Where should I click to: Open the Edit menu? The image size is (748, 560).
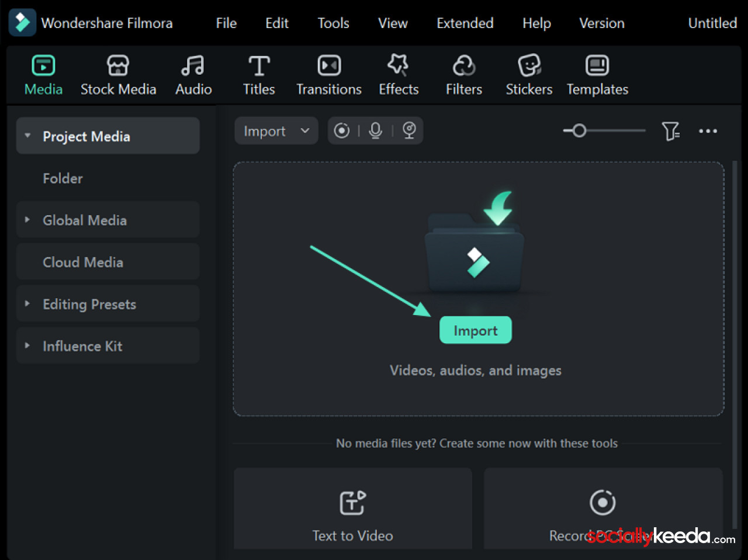click(277, 23)
